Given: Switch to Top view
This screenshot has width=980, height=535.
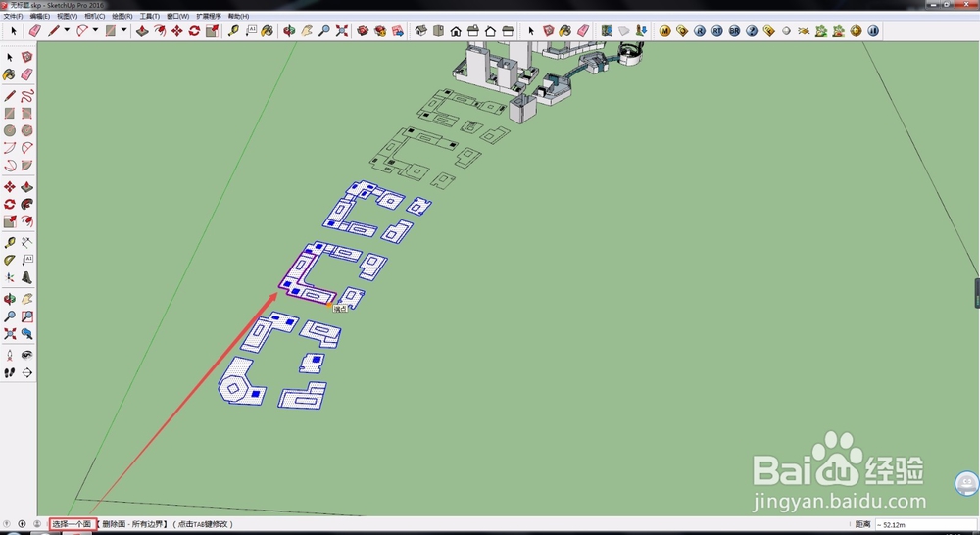Looking at the screenshot, I should click(x=439, y=30).
